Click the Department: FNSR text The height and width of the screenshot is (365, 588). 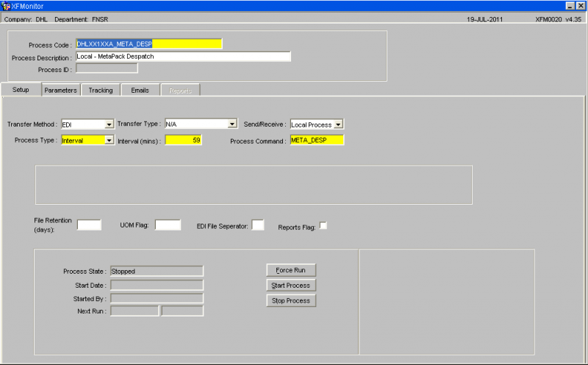(82, 19)
